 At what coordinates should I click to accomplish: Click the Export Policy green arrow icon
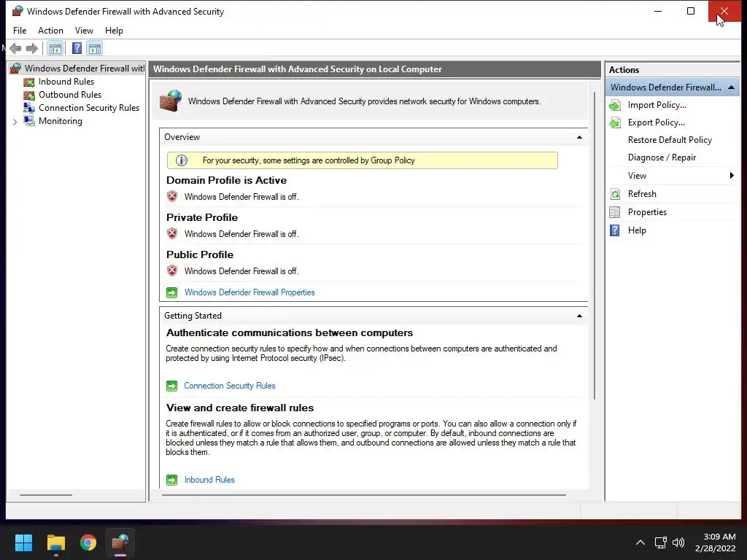click(615, 122)
